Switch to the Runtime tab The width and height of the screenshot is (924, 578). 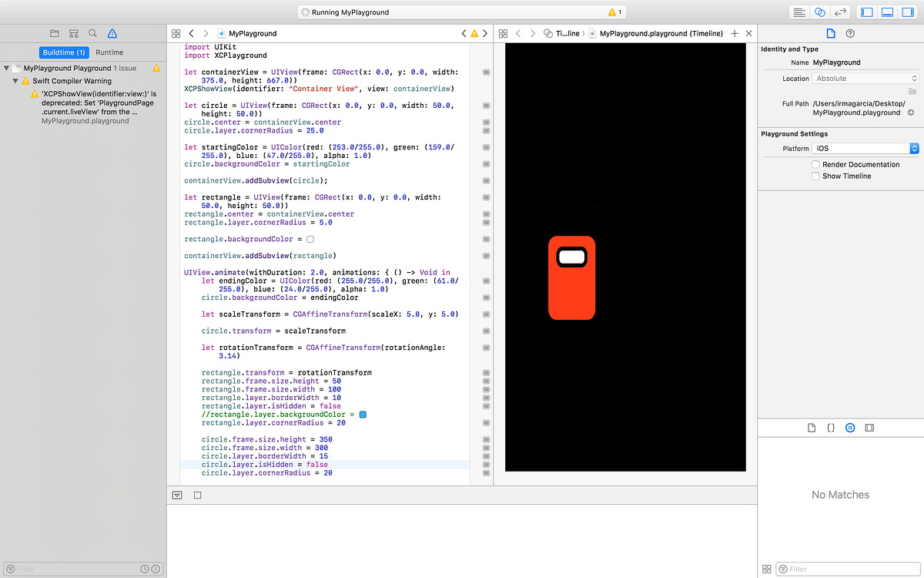tap(109, 52)
